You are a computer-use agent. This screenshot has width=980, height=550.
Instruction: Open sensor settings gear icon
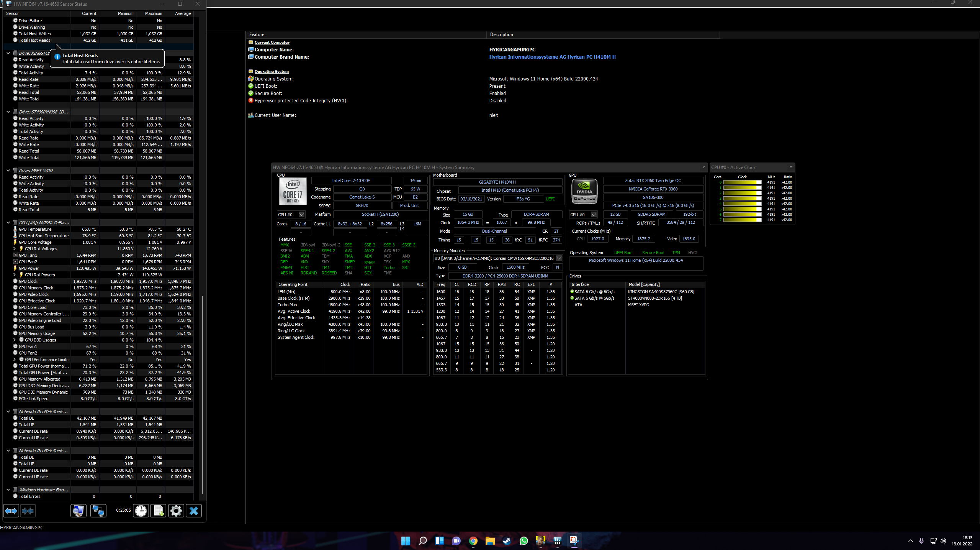(176, 511)
